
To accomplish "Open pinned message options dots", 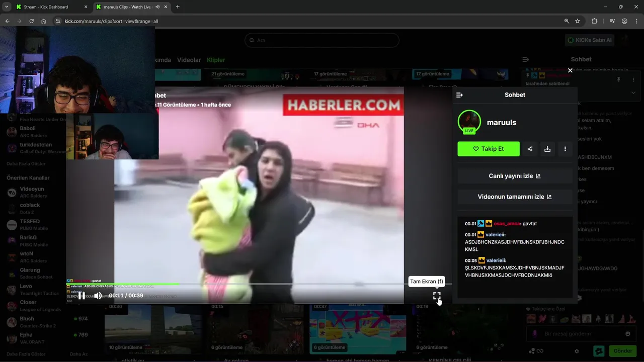I will click(x=633, y=79).
